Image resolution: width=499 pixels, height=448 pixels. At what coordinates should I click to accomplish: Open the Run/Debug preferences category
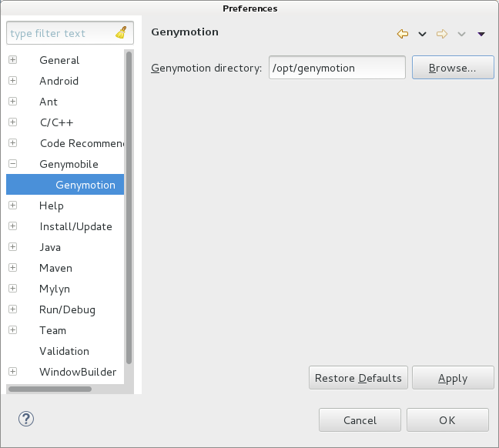(67, 309)
